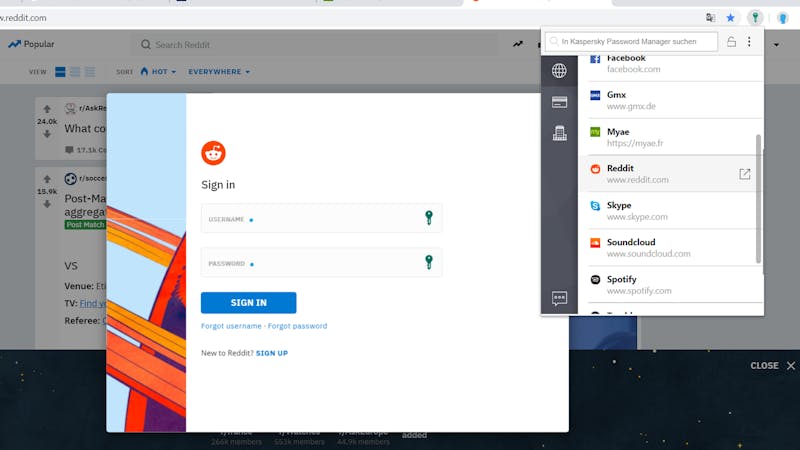The width and height of the screenshot is (800, 450).
Task: Focus the Search Reddit field
Action: (x=316, y=45)
